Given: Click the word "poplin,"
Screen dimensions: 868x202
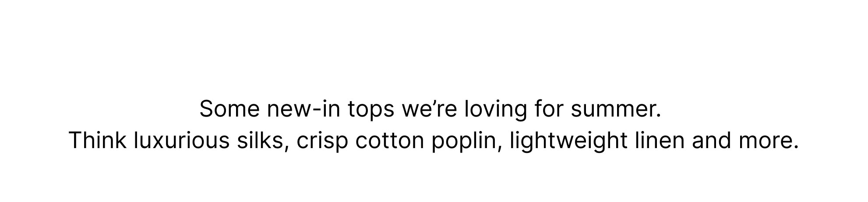Looking at the screenshot, I should tap(467, 142).
